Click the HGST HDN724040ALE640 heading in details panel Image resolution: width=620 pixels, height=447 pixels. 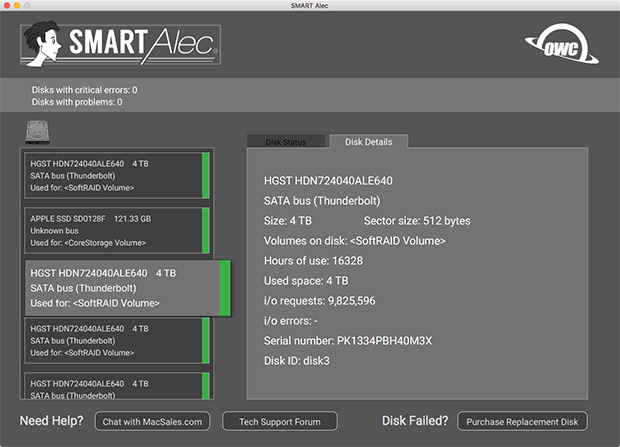328,181
